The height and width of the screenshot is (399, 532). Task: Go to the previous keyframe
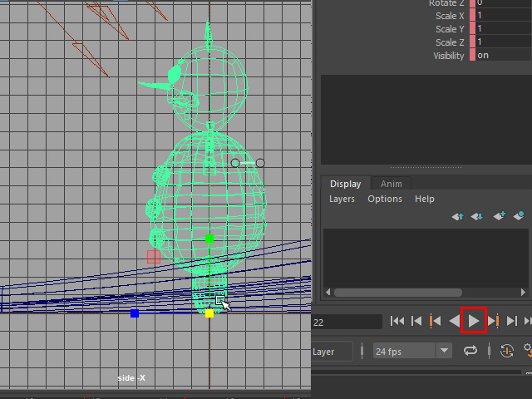tap(435, 321)
